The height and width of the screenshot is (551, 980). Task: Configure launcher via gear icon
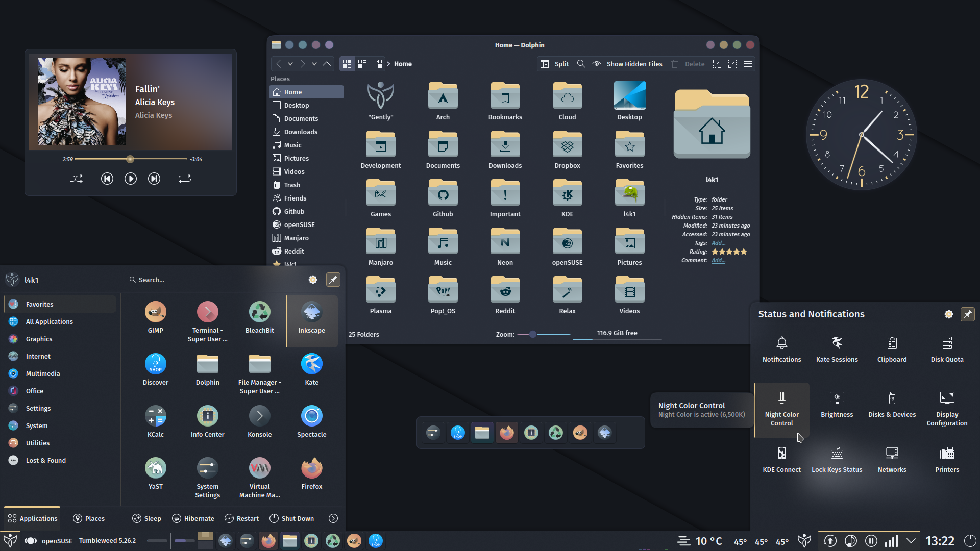click(x=313, y=280)
